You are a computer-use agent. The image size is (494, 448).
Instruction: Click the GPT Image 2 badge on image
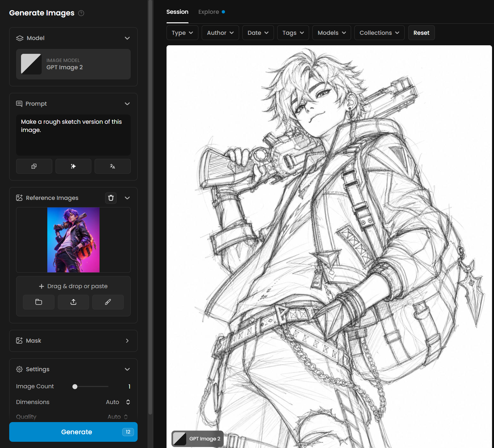(x=197, y=439)
